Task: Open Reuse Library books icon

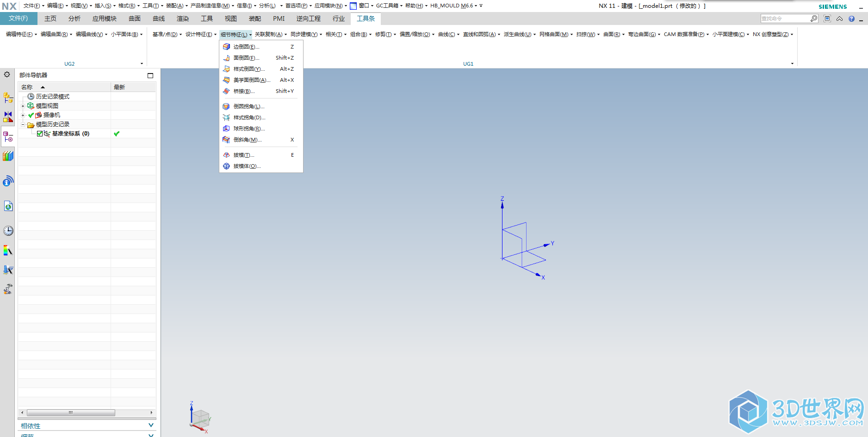Action: pos(8,156)
